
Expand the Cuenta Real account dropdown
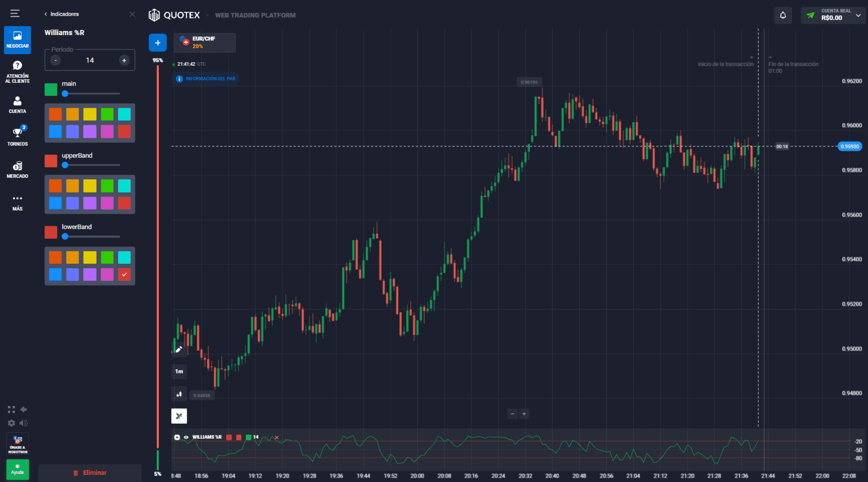coord(858,16)
